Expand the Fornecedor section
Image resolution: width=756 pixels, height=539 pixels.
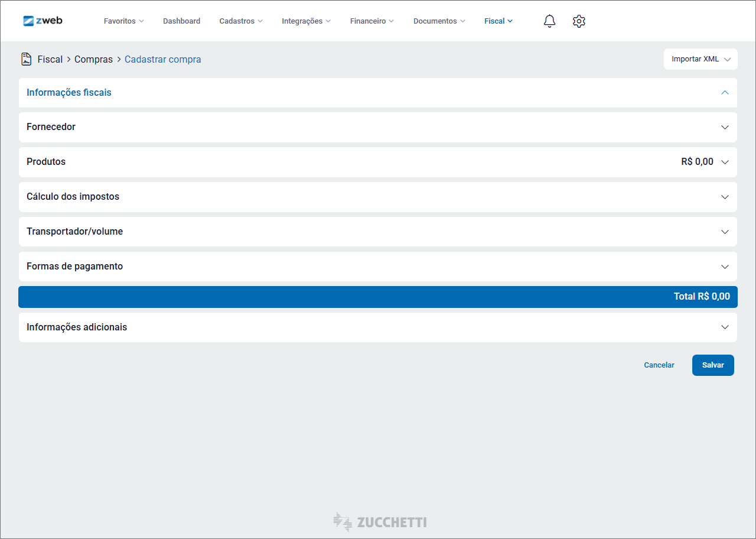pos(725,127)
